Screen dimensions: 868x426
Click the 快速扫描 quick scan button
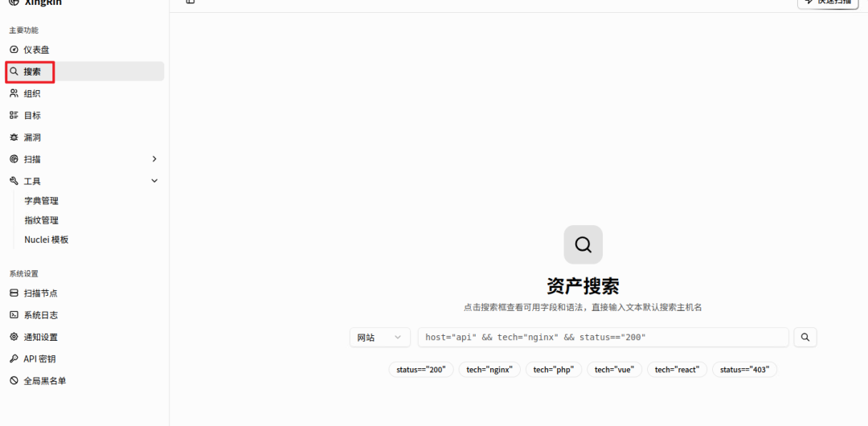click(x=828, y=3)
